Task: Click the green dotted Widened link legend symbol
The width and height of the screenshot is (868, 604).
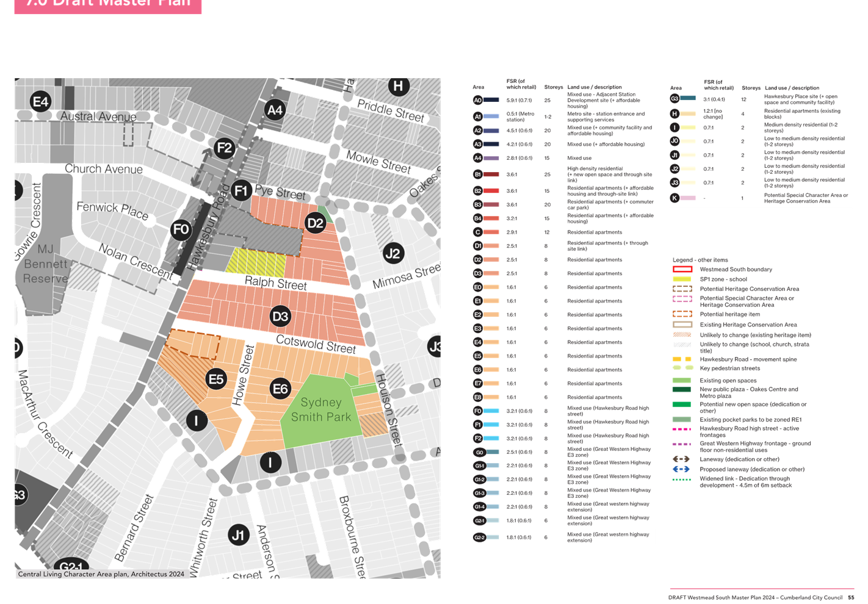Action: pos(682,480)
